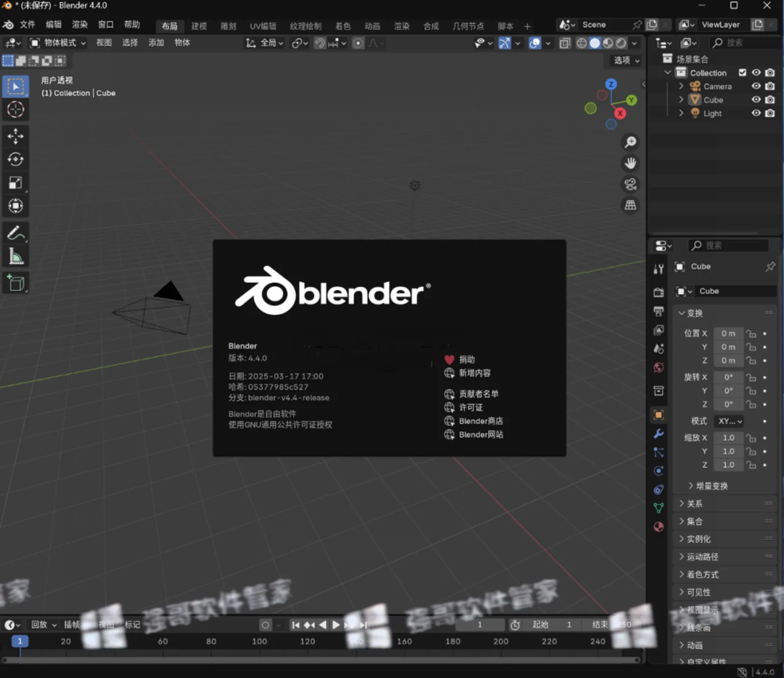Open the 捐助 link on the splash screen
Image resolution: width=784 pixels, height=678 pixels.
tap(460, 359)
